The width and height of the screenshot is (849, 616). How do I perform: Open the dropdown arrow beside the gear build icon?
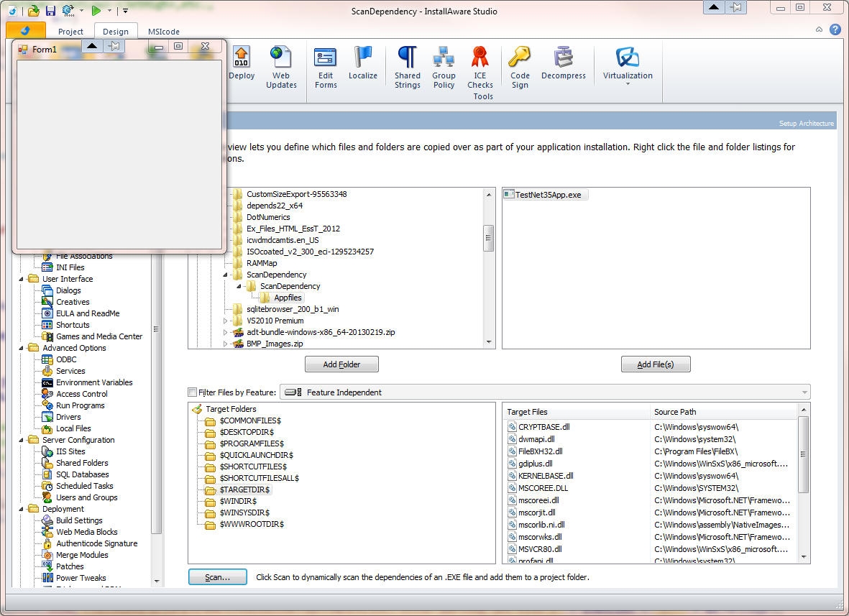82,11
